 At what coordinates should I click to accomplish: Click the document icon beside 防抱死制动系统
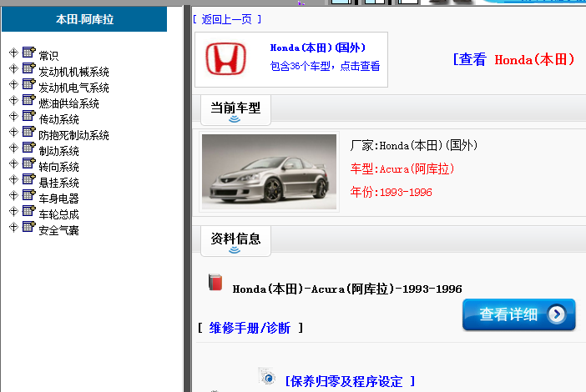click(28, 132)
